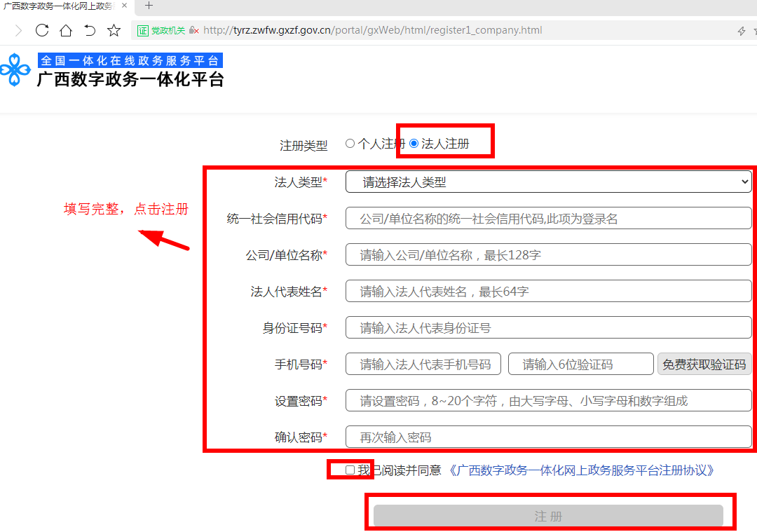
Task: Click the green 党政机关 certificate badge
Action: [x=161, y=31]
